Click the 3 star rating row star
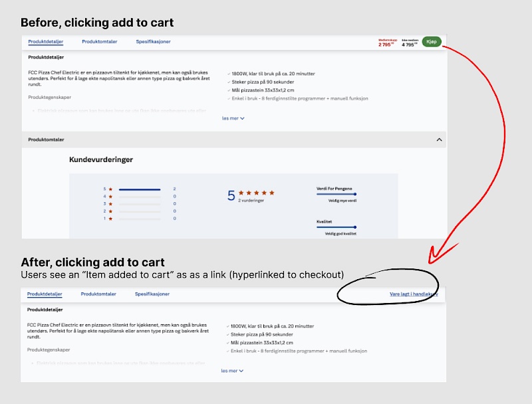 [x=110, y=204]
